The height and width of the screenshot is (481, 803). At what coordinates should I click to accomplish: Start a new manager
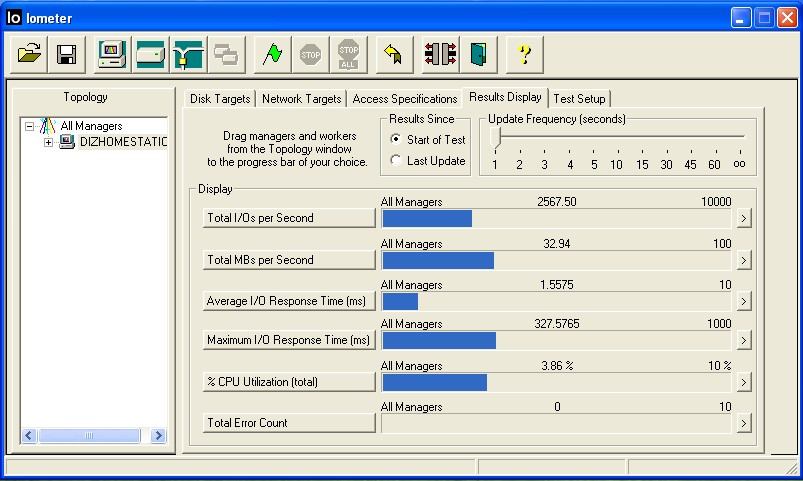(x=112, y=54)
